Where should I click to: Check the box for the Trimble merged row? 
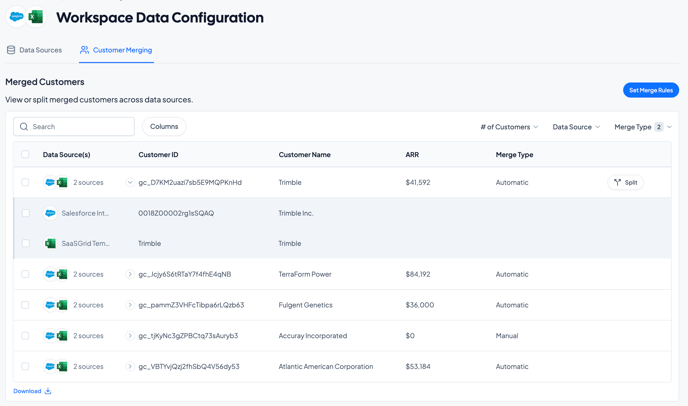pos(25,183)
